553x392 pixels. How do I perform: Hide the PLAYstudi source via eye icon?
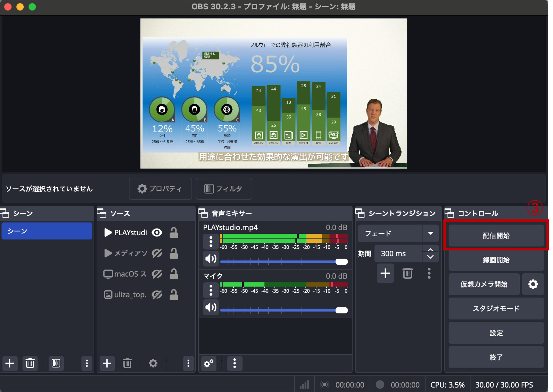pos(157,232)
